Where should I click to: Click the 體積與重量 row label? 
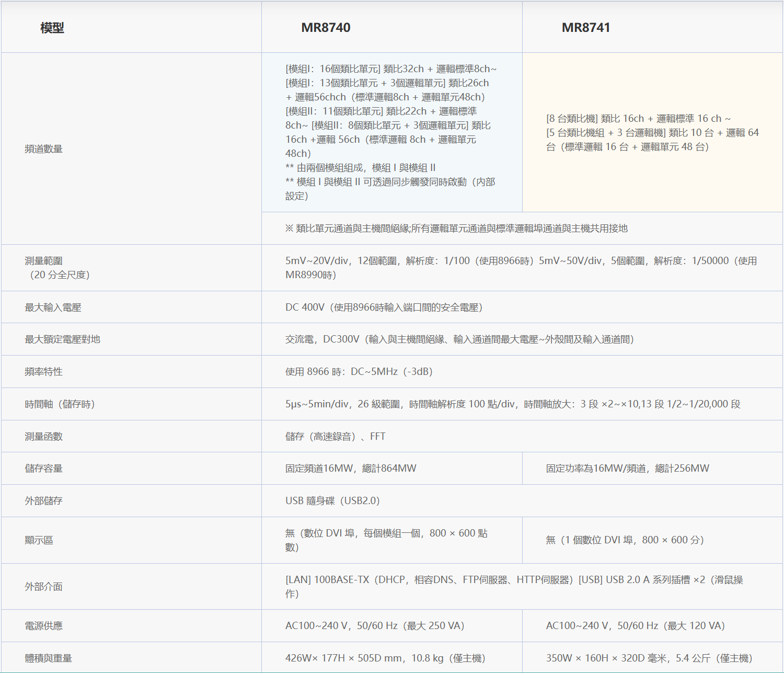point(49,658)
